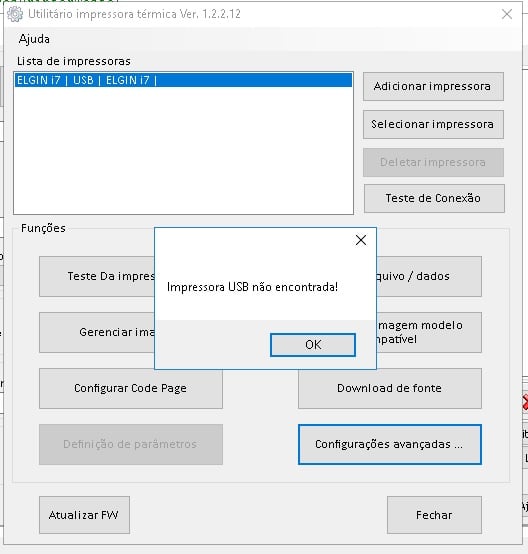Screen dimensions: 528x554
Task: Click Selecionar impressora button
Action: click(x=433, y=124)
